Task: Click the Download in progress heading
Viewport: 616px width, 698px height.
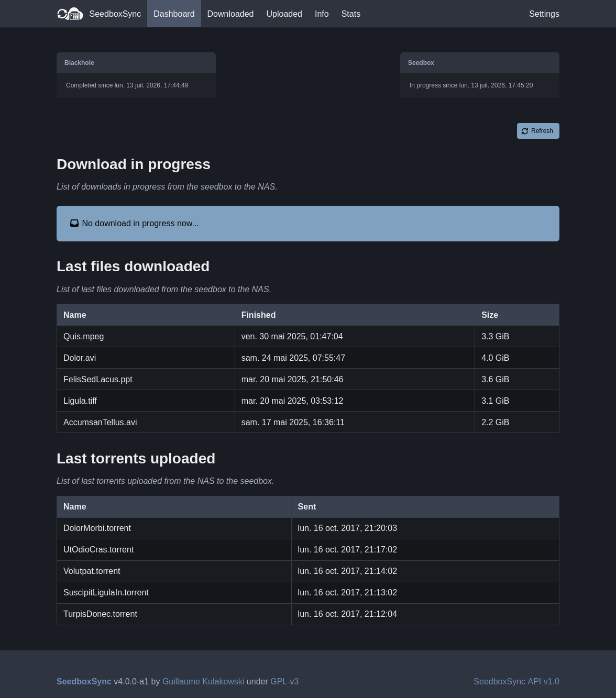Action: 134,164
